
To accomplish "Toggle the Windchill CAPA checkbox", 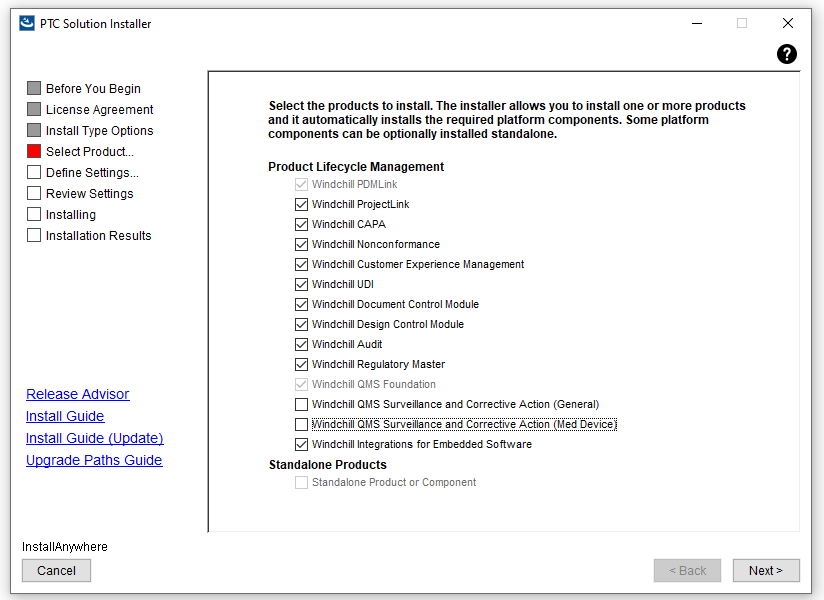I will pyautogui.click(x=302, y=225).
